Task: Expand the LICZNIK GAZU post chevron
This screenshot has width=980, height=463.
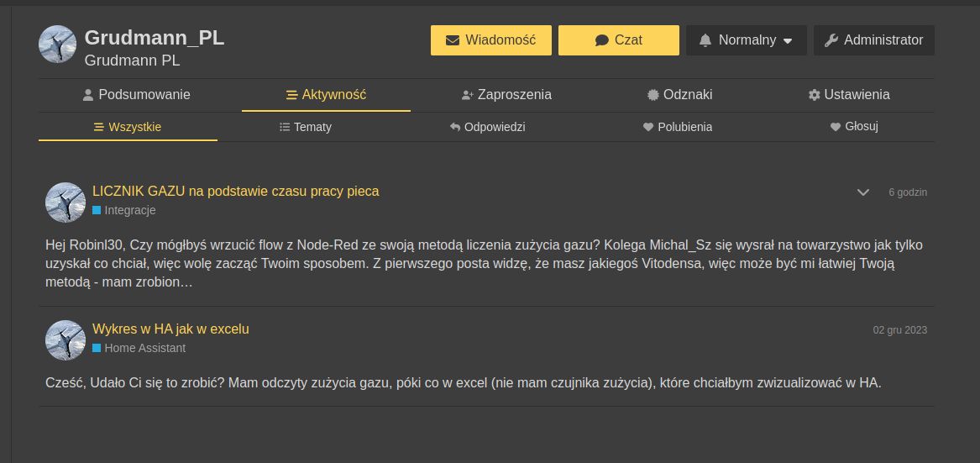Action: pyautogui.click(x=862, y=192)
